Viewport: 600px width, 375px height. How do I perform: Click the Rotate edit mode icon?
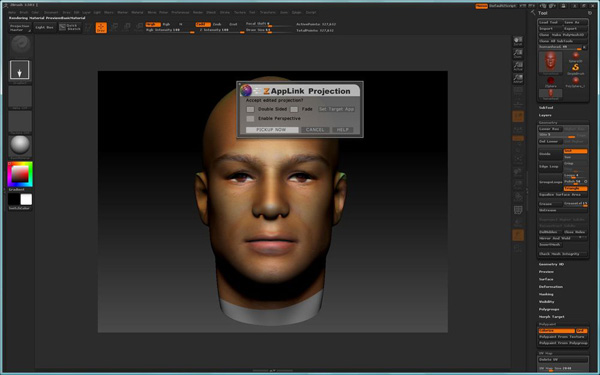click(139, 27)
